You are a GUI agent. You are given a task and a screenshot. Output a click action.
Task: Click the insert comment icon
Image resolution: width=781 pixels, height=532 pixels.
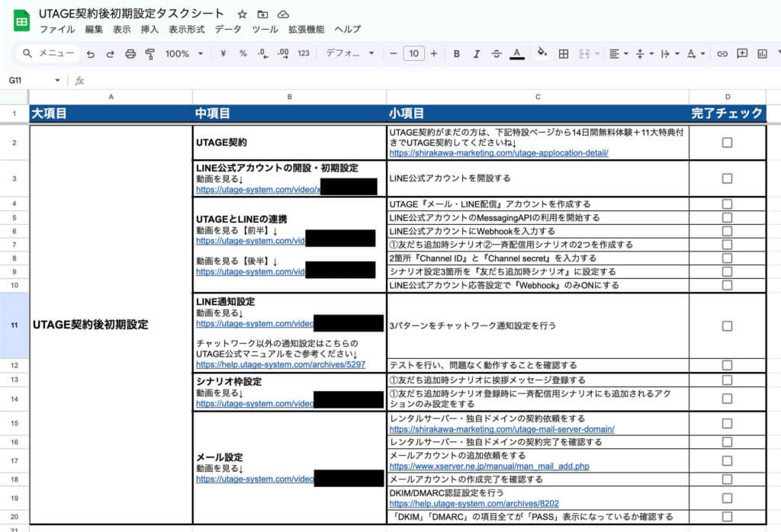742,53
